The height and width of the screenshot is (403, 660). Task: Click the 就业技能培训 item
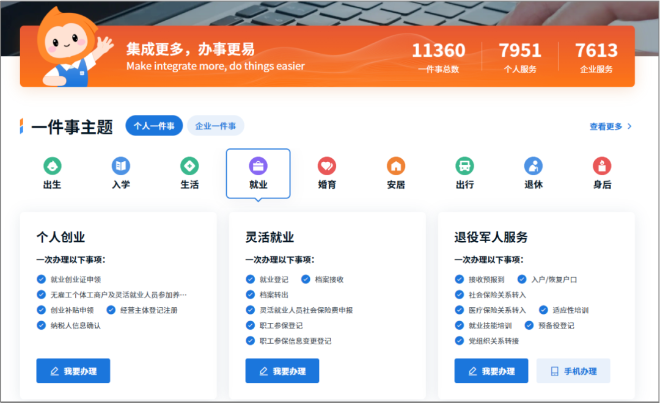[x=484, y=325]
